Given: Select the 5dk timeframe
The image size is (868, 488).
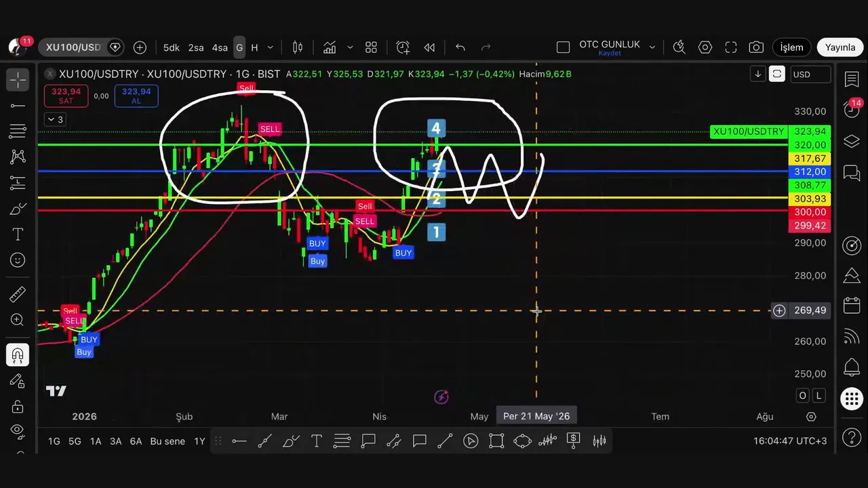Looking at the screenshot, I should click(171, 47).
